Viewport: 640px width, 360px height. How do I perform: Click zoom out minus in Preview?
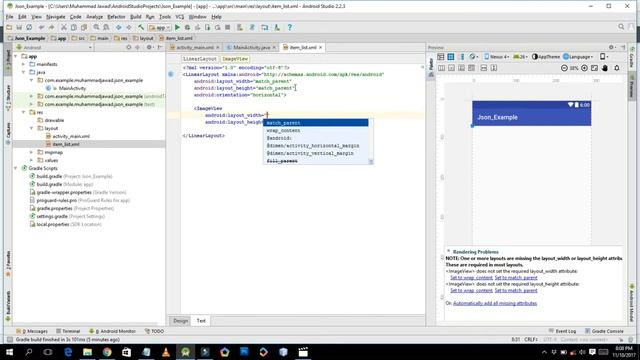564,68
